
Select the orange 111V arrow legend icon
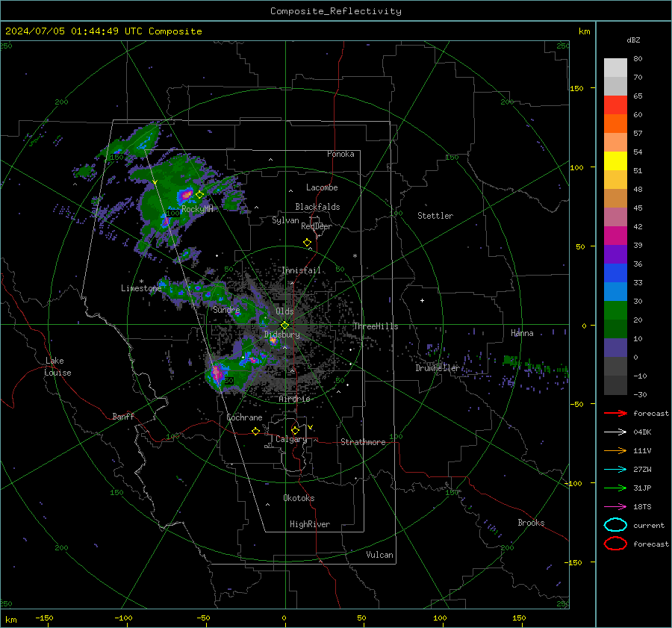(615, 450)
